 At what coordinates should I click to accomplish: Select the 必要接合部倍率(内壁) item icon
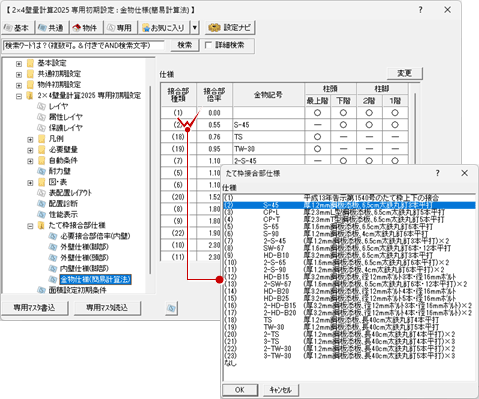53,236
